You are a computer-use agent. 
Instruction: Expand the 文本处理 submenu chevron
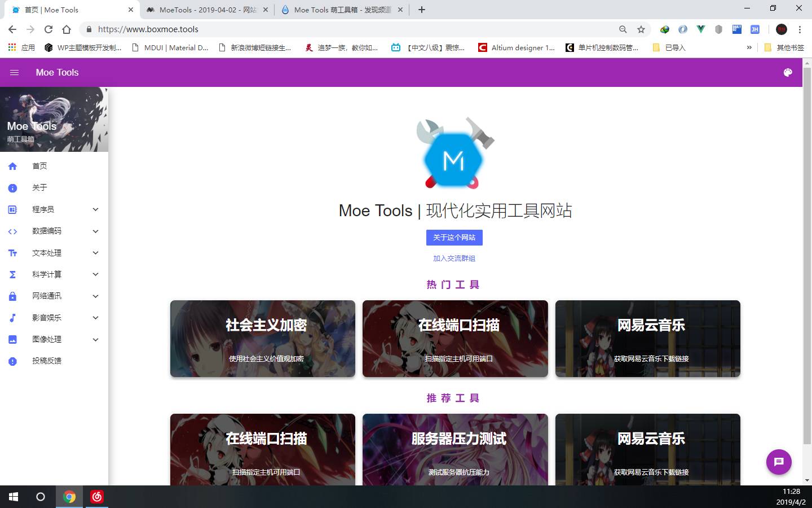(x=95, y=253)
